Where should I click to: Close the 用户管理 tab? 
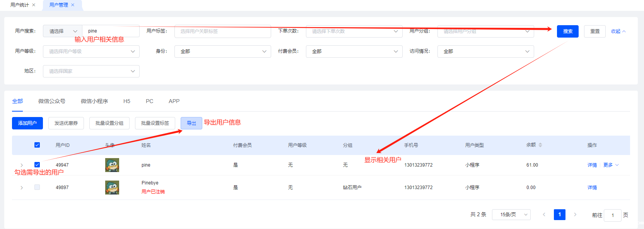pos(73,5)
